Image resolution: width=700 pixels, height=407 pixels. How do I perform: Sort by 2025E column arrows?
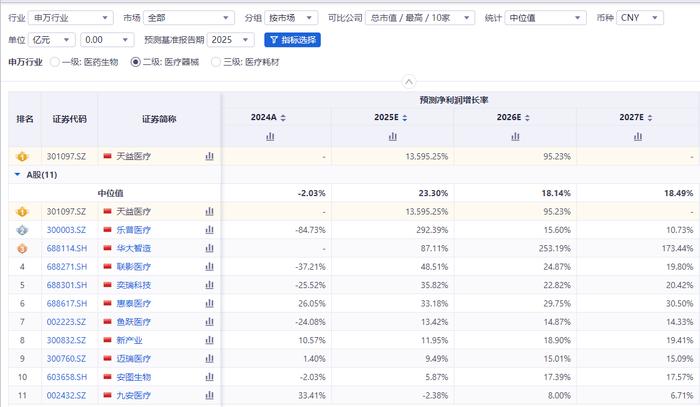click(x=405, y=118)
